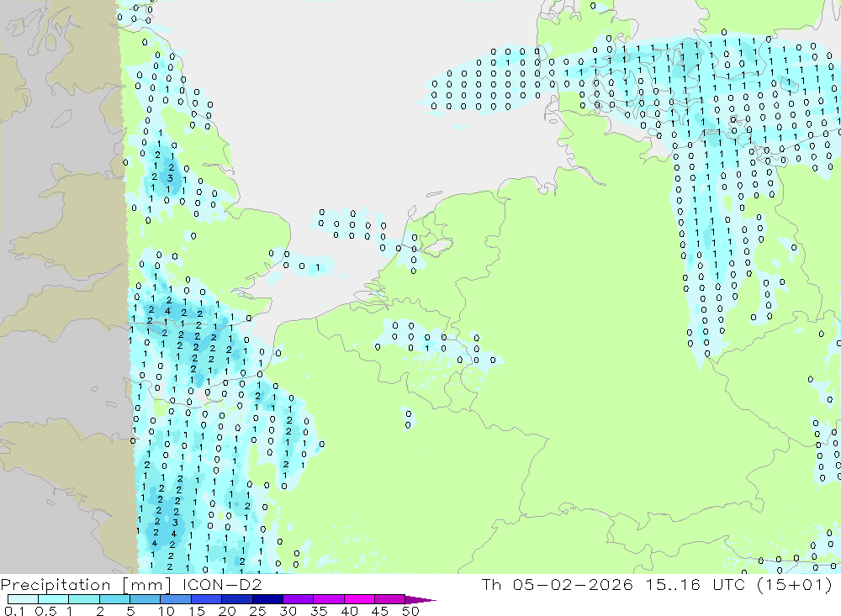Pick the 35–40 mm purple legend segment

(x=329, y=599)
